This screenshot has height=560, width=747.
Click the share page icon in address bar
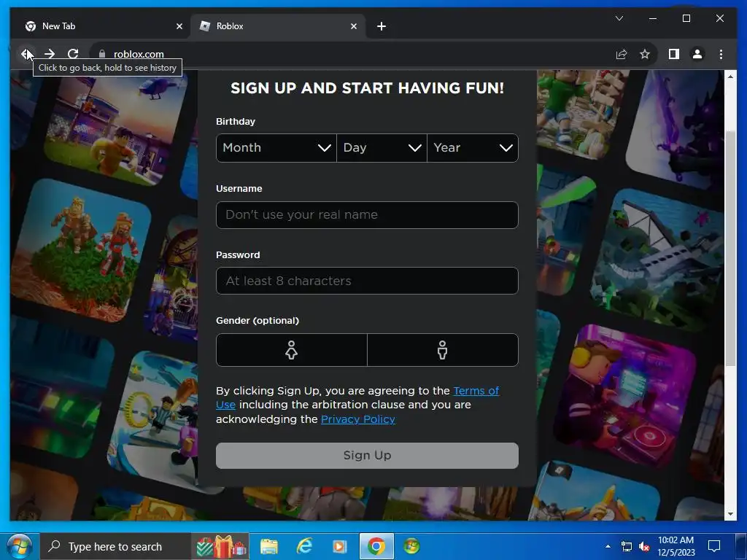[622, 54]
